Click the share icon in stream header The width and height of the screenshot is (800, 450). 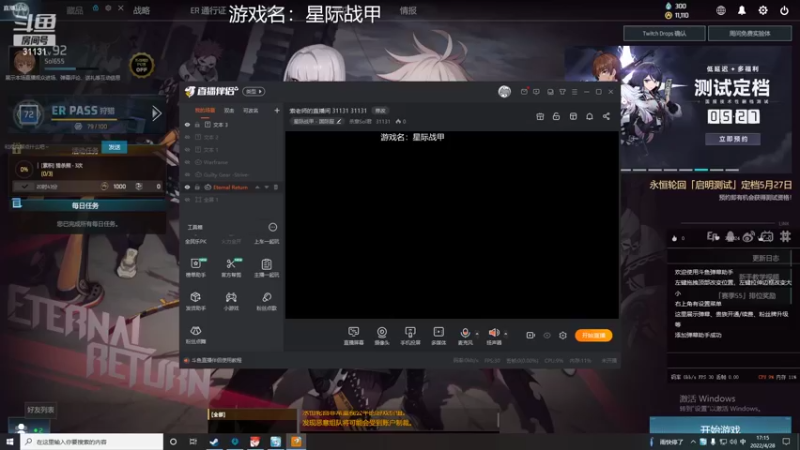[606, 116]
